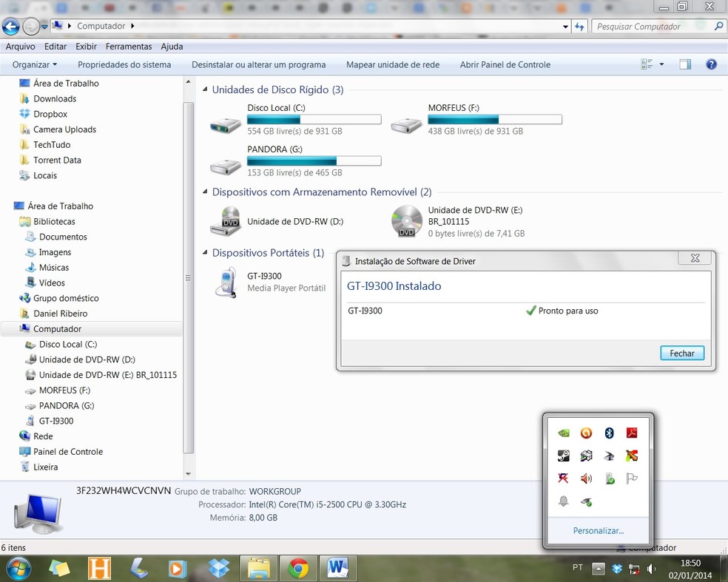Toggle the preview pane button
728x582 pixels.
[x=685, y=64]
